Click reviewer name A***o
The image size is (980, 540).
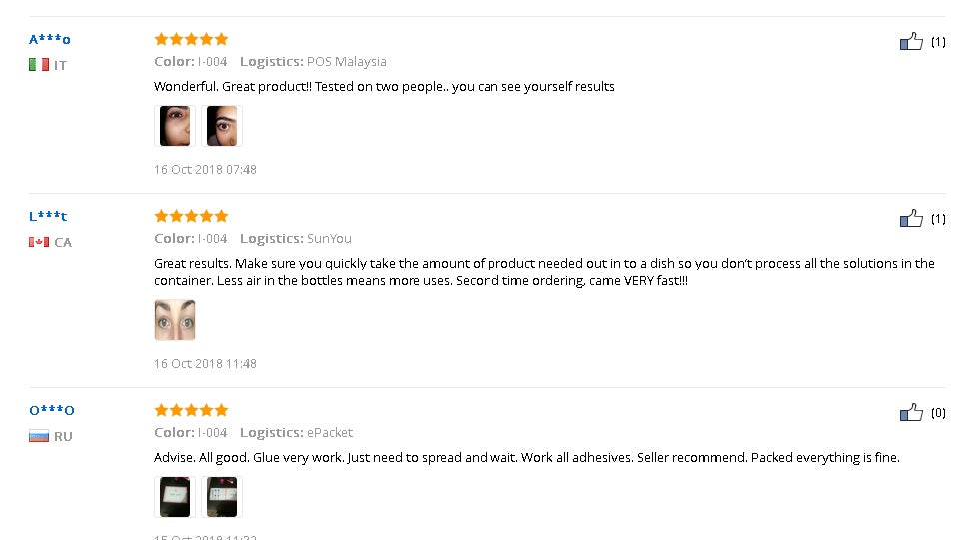point(50,40)
